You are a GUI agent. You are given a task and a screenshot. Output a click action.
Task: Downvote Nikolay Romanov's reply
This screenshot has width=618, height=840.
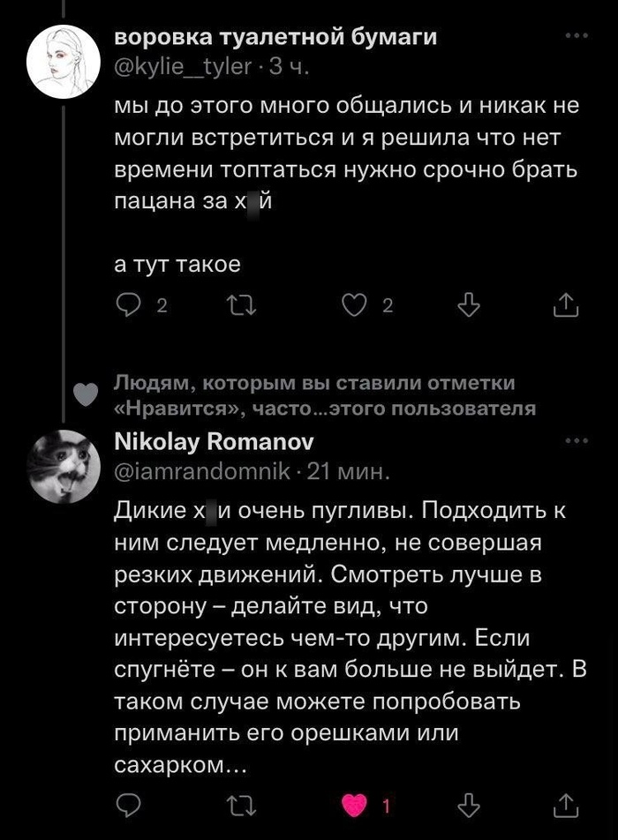(470, 805)
